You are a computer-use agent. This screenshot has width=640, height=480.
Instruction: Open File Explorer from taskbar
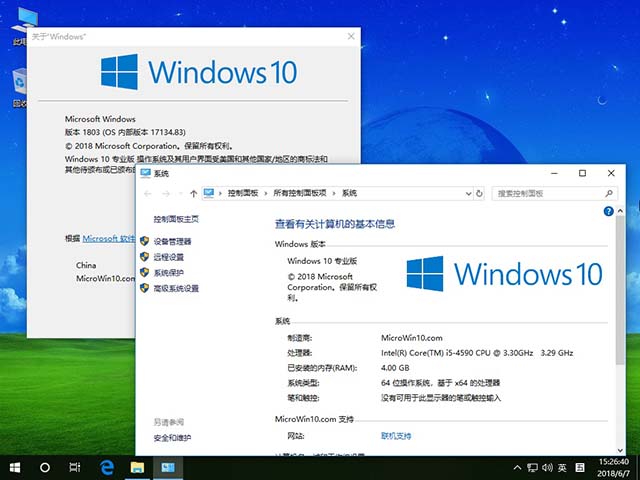(137, 467)
